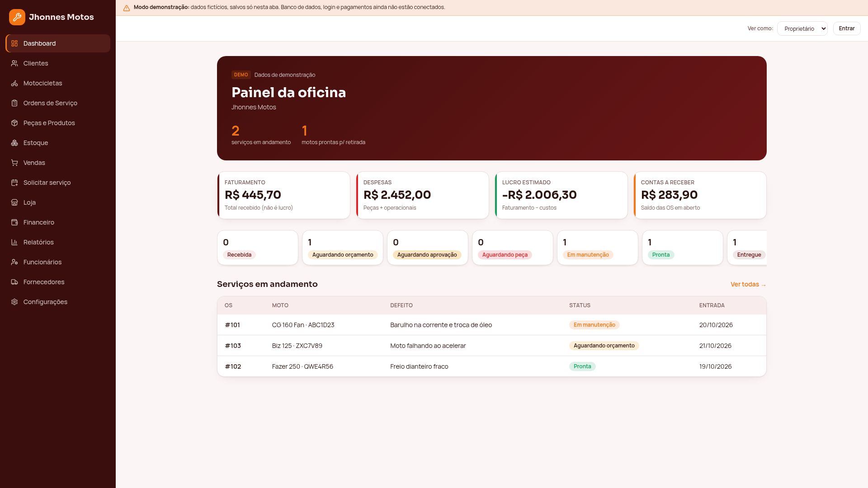Screen dimensions: 868x488
Task: Click the Lucro estimado -R$ 2.006,30 card
Action: coord(561,195)
